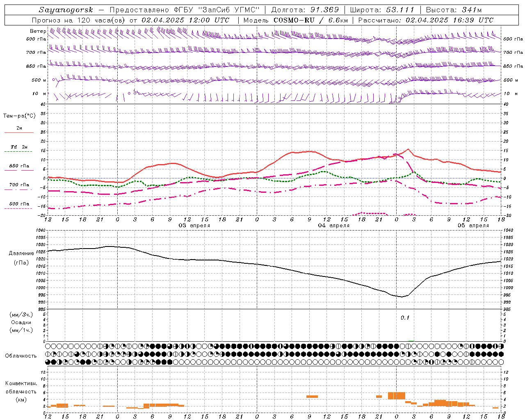Select the Td 2м dew point legend entry
The height and width of the screenshot is (420, 525).
[19, 148]
